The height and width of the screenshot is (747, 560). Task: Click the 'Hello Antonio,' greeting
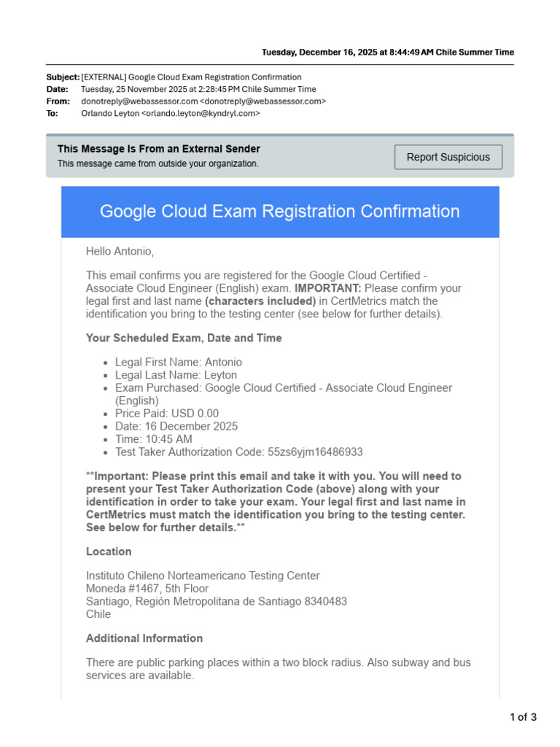120,251
